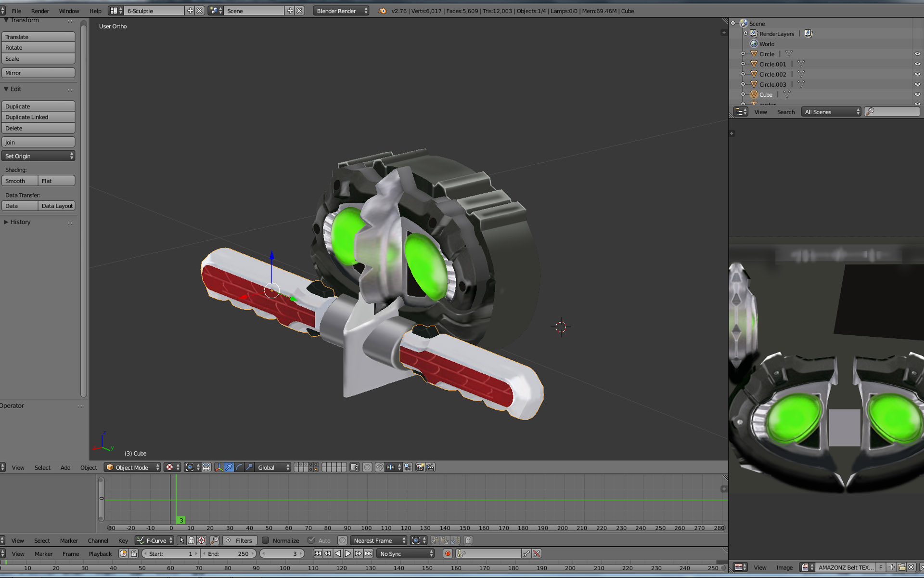924x578 pixels.
Task: Open the No Sync playback dropdown
Action: pyautogui.click(x=406, y=554)
